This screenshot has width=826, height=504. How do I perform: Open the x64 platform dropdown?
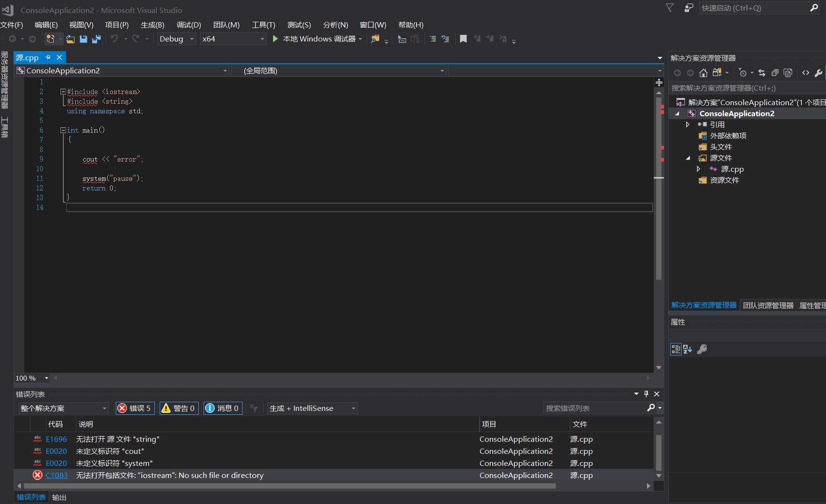point(233,39)
